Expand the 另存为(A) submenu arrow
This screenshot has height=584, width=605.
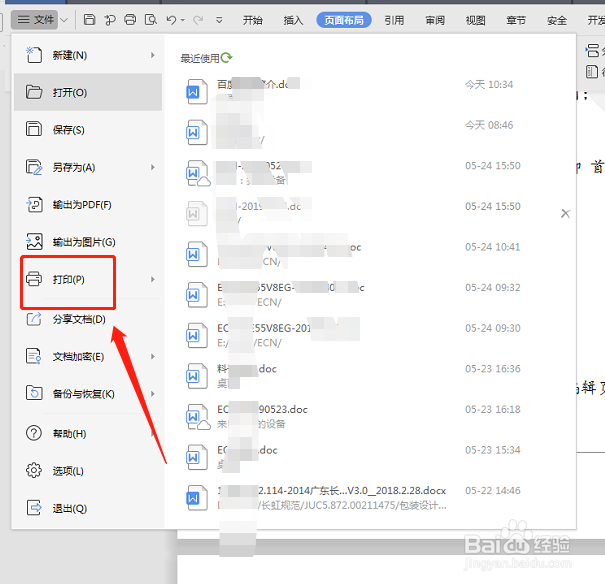tap(153, 167)
